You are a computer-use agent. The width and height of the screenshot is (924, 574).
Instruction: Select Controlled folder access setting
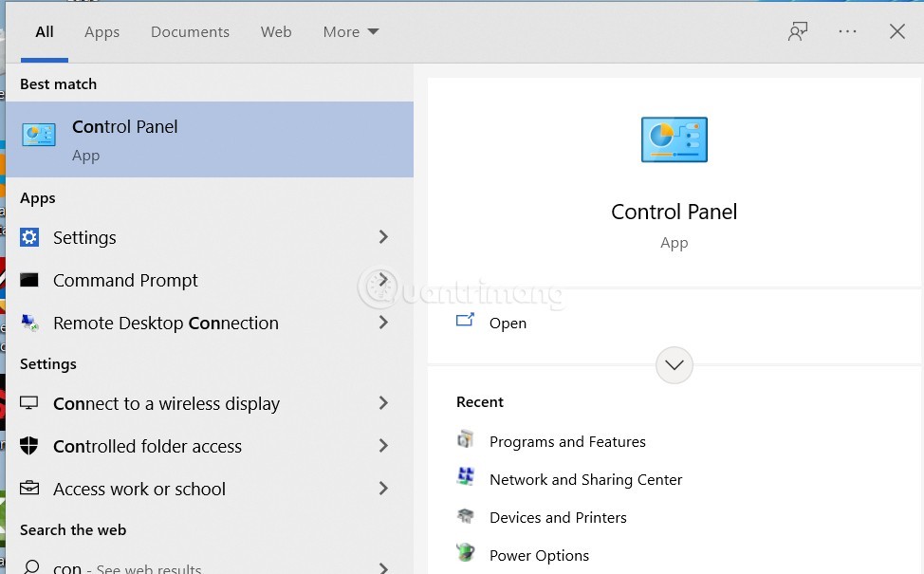coord(210,446)
